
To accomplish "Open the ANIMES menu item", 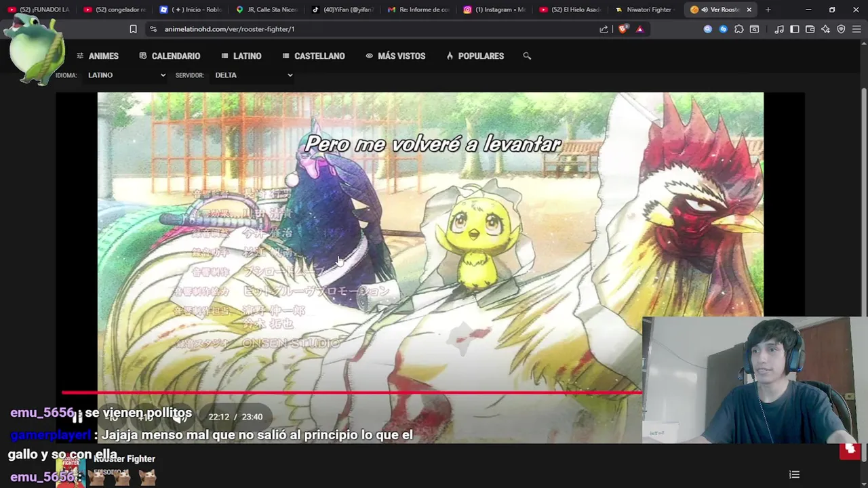I will coord(98,56).
